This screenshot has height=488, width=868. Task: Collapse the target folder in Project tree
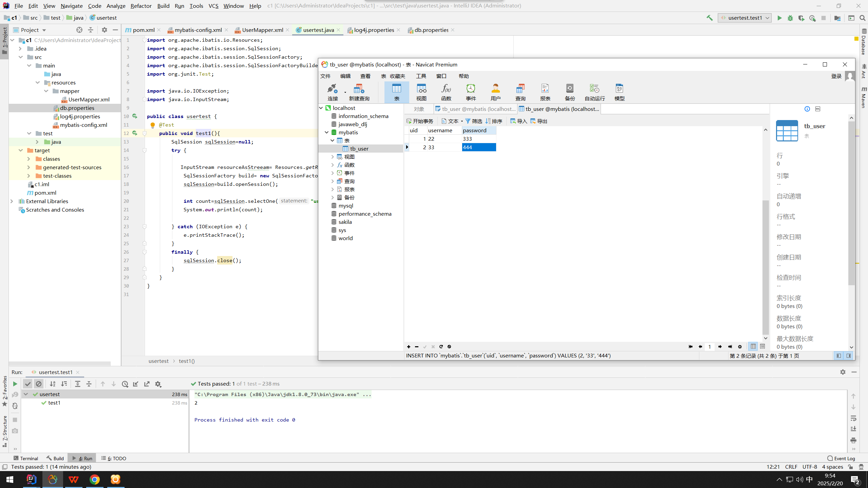pos(20,150)
